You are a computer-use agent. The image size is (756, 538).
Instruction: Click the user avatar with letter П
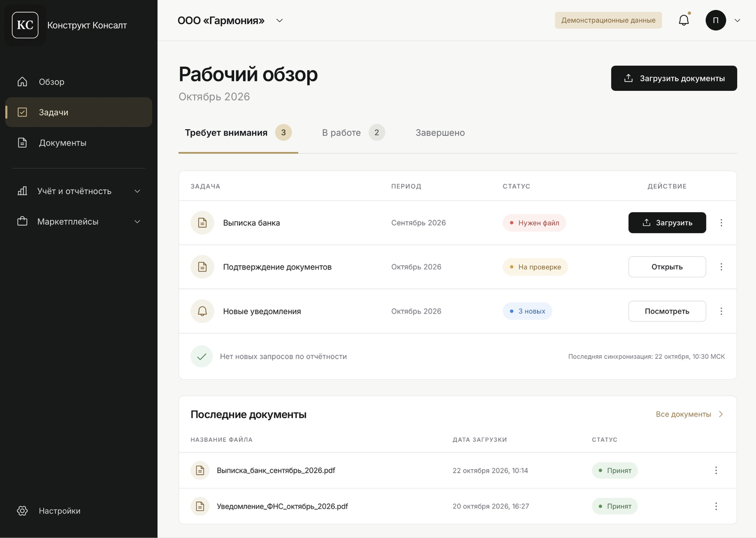pos(716,20)
